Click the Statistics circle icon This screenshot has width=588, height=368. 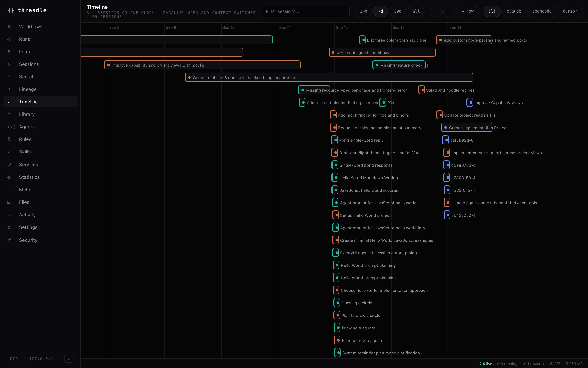tap(9, 177)
